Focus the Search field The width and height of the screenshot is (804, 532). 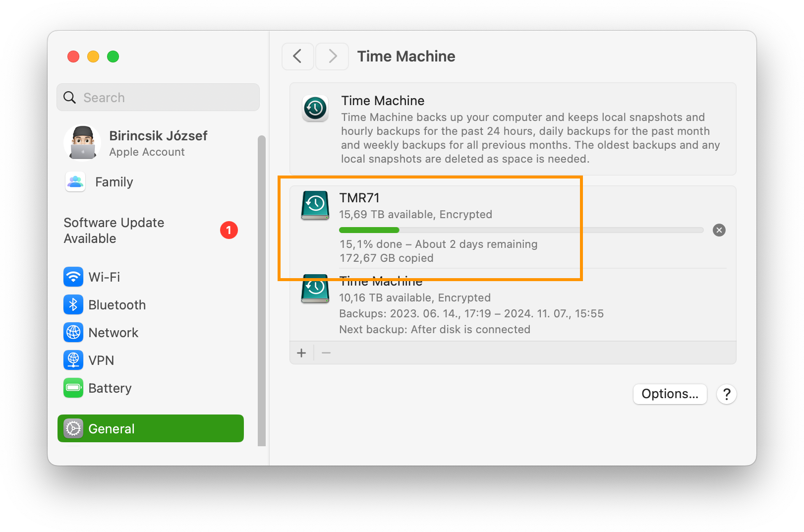158,97
